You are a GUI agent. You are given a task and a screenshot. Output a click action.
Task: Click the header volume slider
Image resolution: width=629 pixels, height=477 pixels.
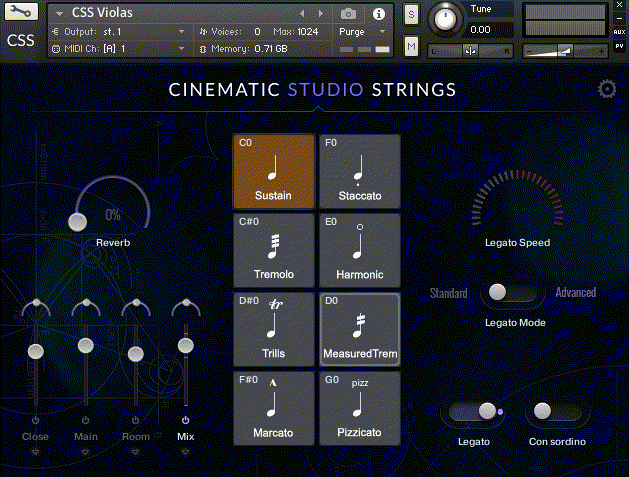click(x=566, y=51)
